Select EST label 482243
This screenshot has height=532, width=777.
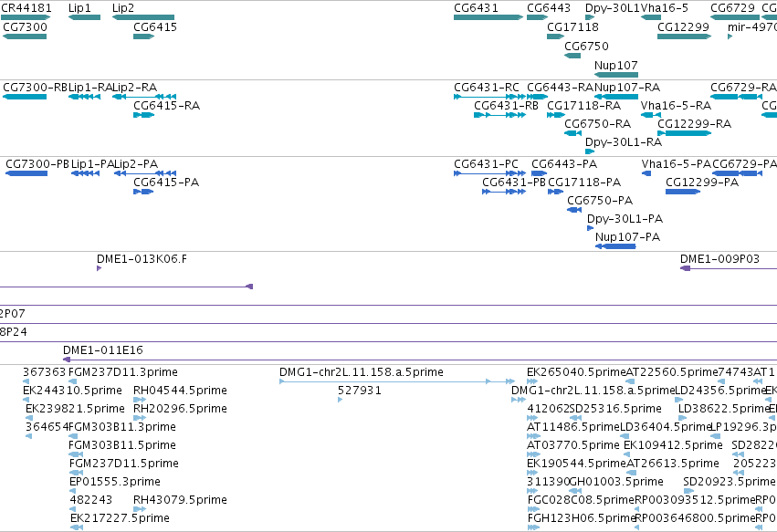tap(91, 500)
